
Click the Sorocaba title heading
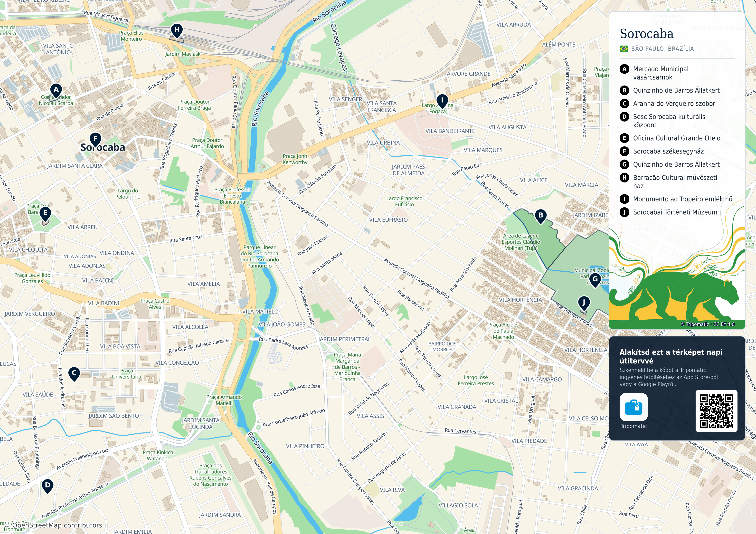[646, 34]
